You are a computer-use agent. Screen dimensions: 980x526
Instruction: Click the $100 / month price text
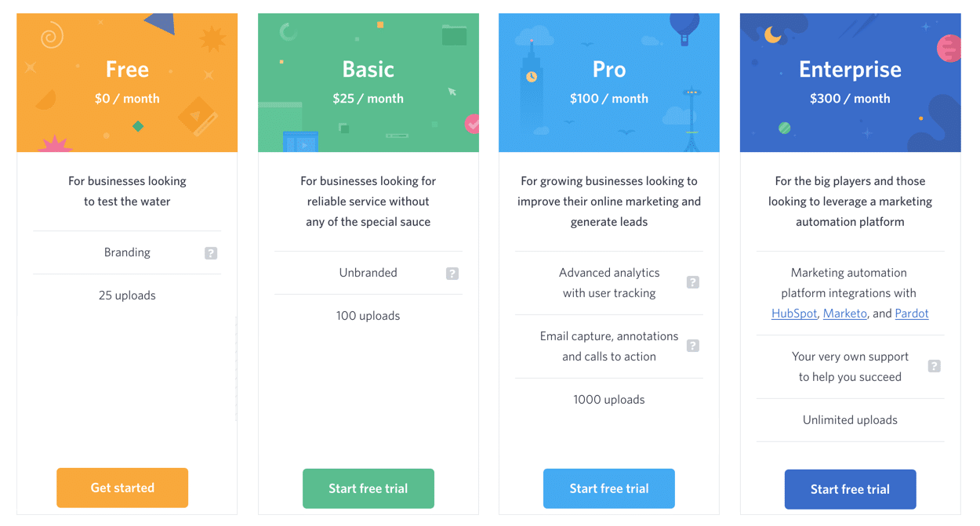click(608, 98)
